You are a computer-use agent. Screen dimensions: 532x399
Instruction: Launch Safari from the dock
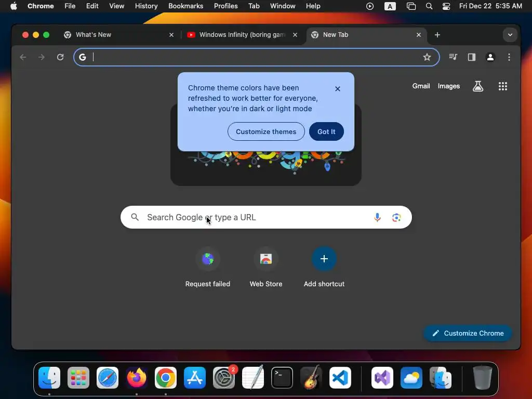pos(108,378)
